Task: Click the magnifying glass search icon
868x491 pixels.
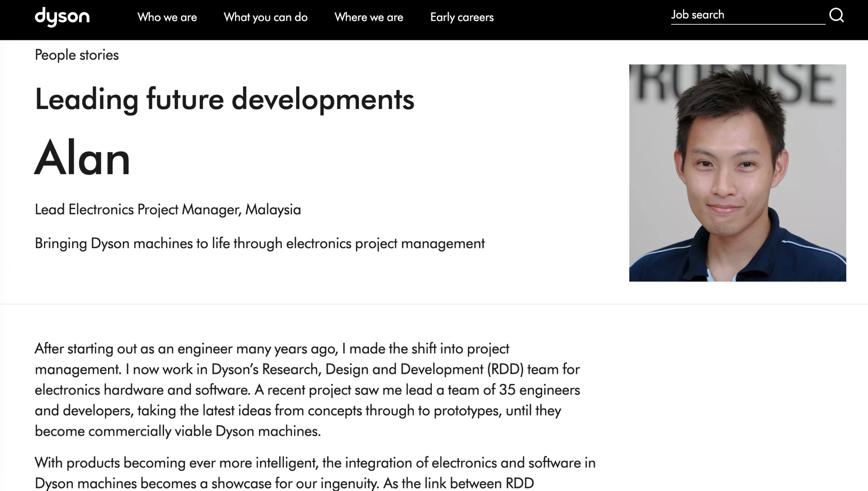Action: (x=836, y=15)
